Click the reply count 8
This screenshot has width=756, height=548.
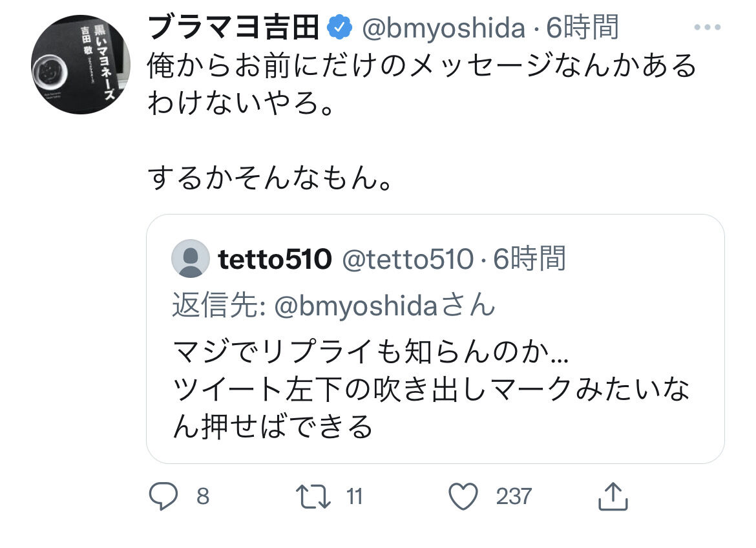tap(202, 497)
